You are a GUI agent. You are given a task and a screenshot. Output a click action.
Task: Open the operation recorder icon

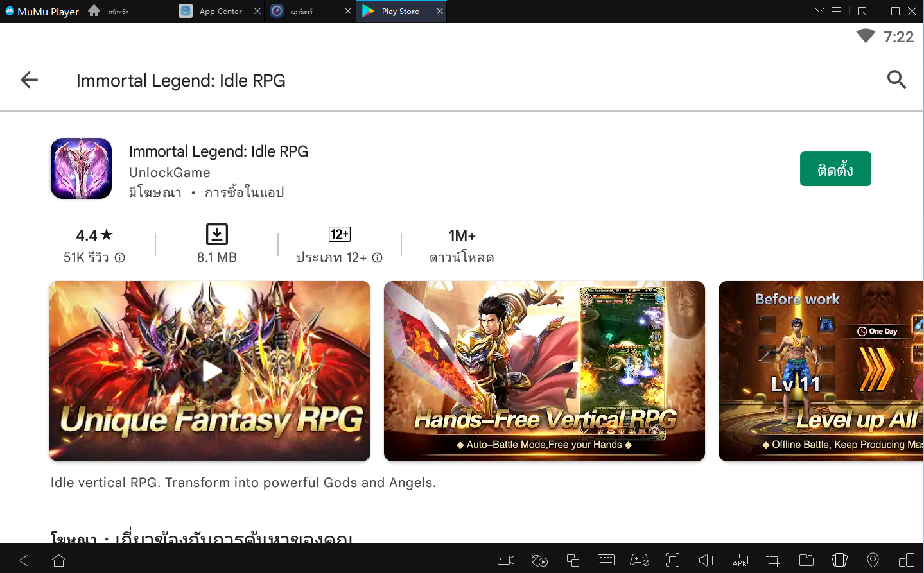(x=539, y=560)
